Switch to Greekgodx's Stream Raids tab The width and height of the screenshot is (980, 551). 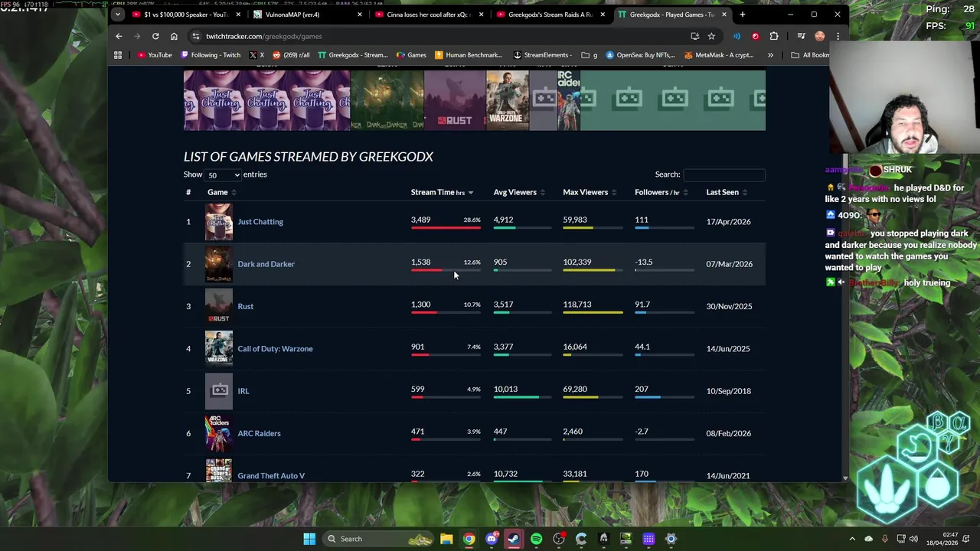click(550, 15)
